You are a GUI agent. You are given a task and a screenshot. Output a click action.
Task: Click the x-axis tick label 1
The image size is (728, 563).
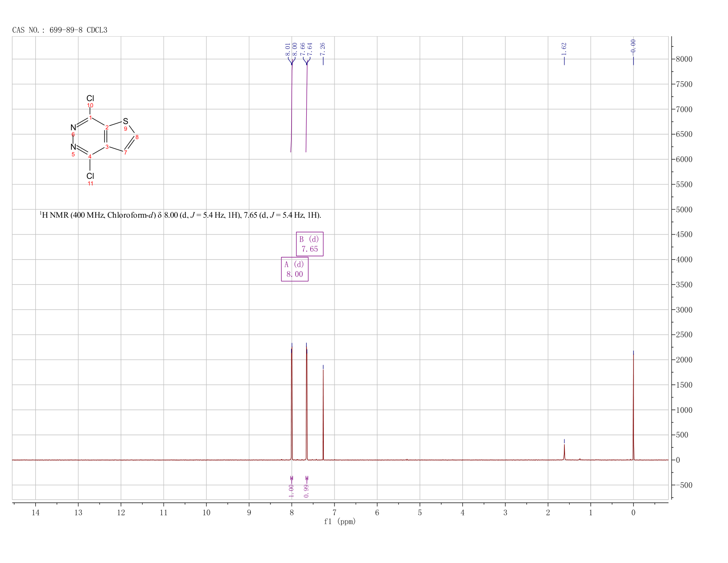pos(590,513)
